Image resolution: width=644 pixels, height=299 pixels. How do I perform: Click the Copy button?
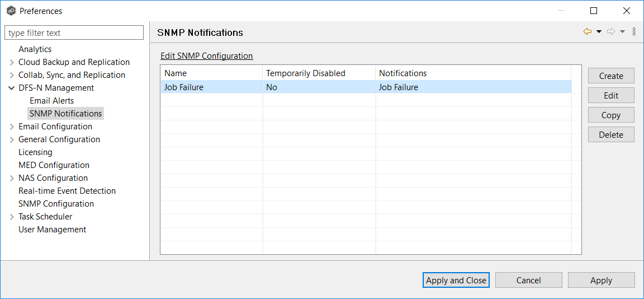pyautogui.click(x=610, y=115)
